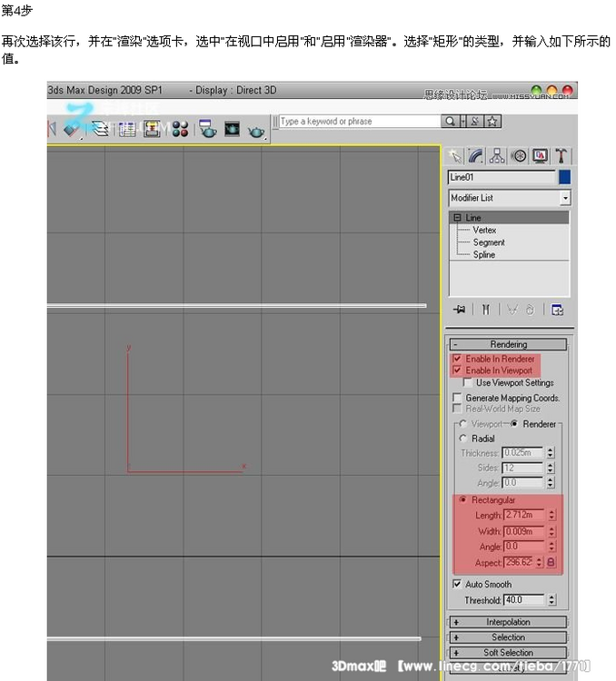616x681 pixels.
Task: Select Vertex sub-object level
Action: pos(484,231)
